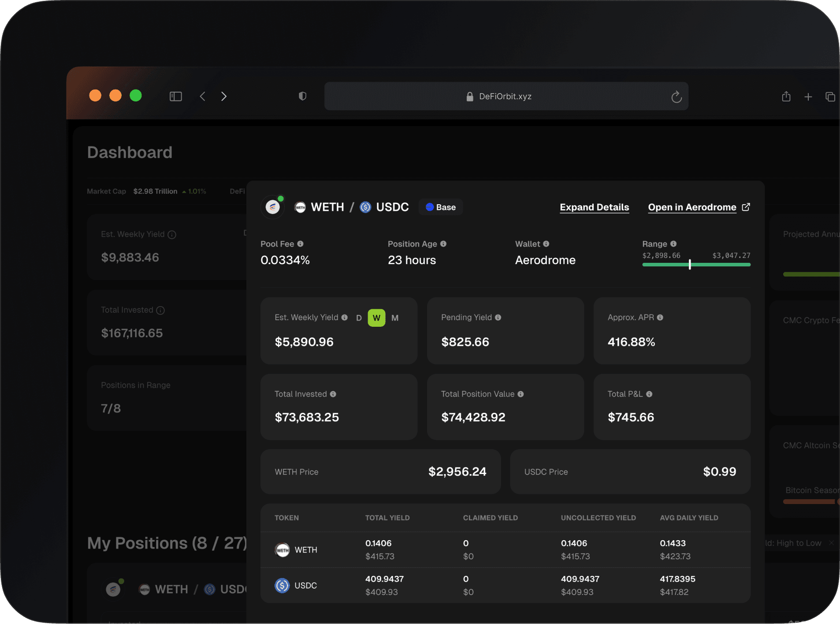Click dashboard Total Invested info icon
The image size is (840, 624).
pyautogui.click(x=160, y=310)
